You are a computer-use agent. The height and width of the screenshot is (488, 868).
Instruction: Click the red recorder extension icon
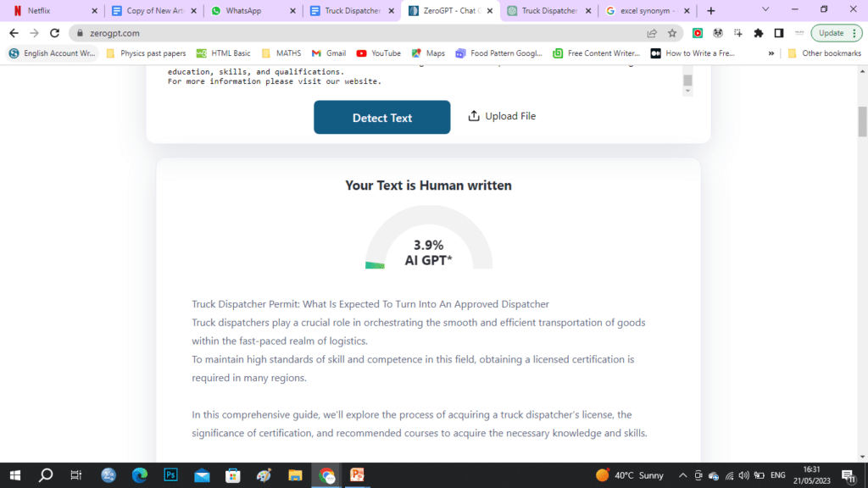(698, 33)
